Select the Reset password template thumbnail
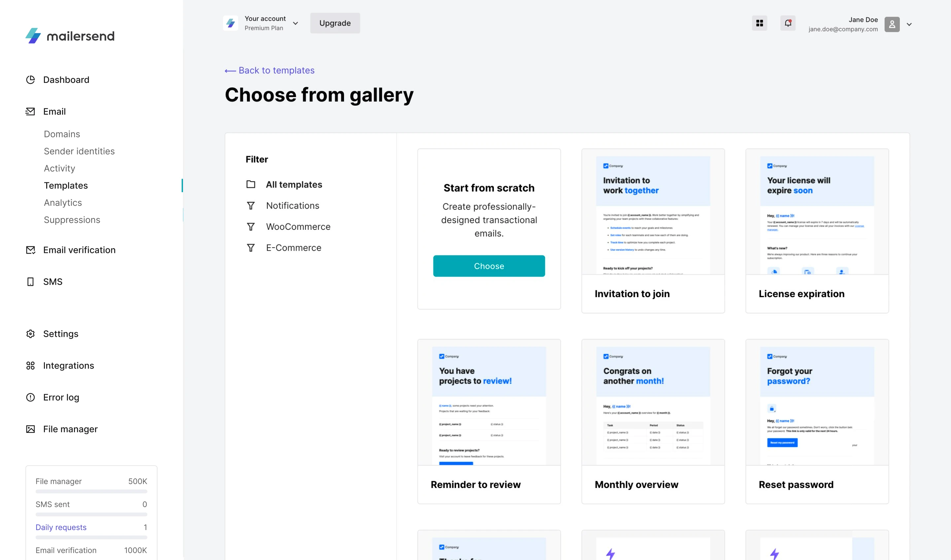Screen dimensions: 951x560 click(817, 402)
